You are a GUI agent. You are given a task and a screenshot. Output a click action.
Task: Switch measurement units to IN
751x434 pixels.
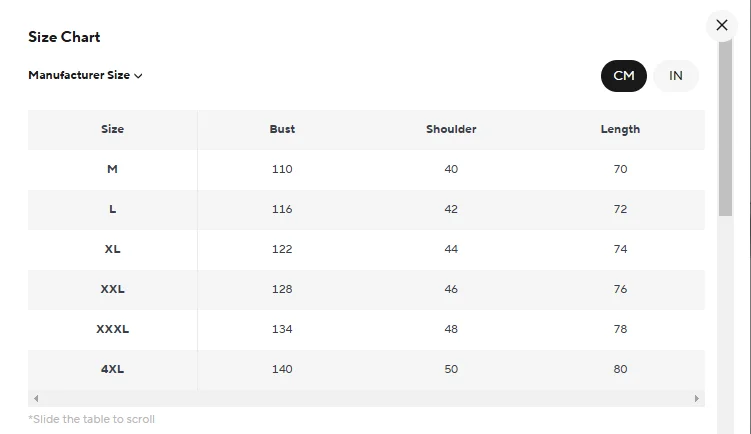point(675,76)
